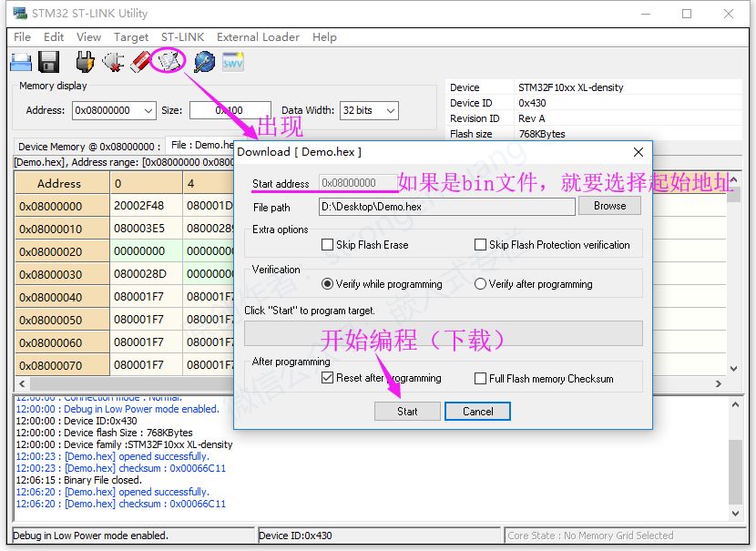
Task: Select address row 0x08000040
Action: coord(62,297)
